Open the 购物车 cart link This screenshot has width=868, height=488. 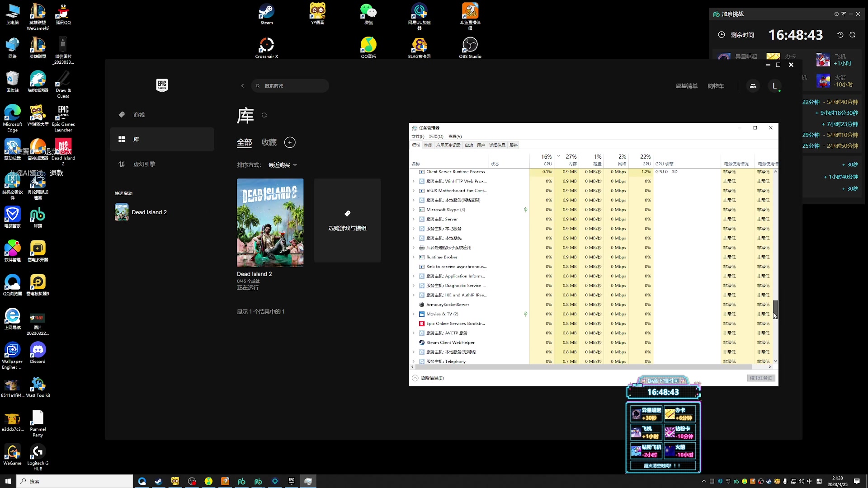click(716, 86)
